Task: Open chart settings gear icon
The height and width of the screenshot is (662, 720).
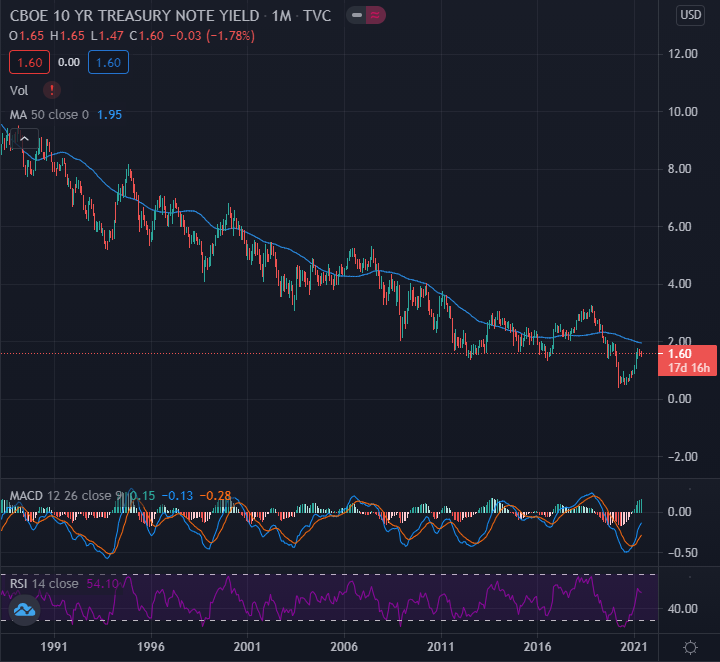Action: pyautogui.click(x=690, y=647)
